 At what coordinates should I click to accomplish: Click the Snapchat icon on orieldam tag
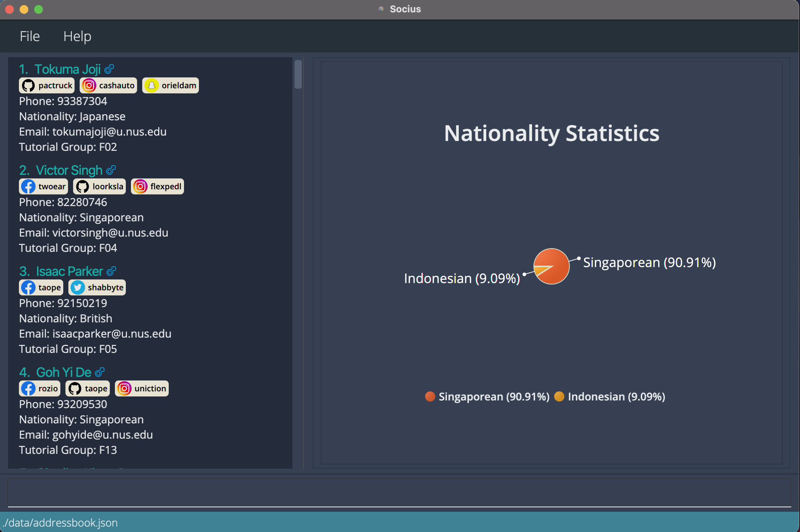(x=152, y=85)
